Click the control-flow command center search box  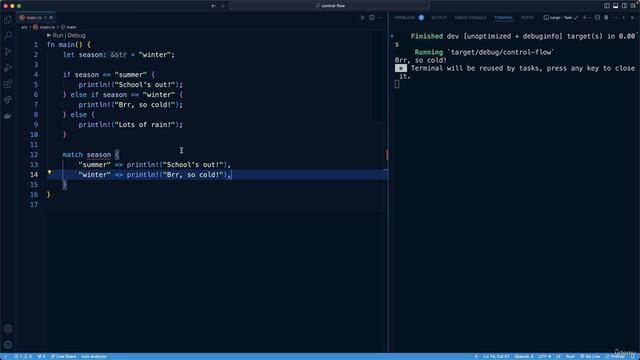click(x=330, y=6)
